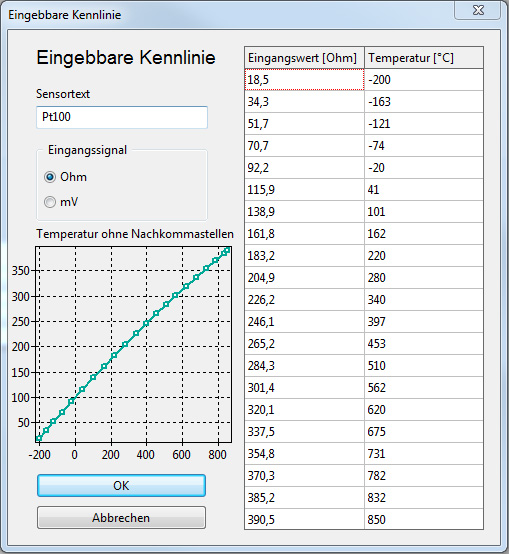Select the 92,2 Ohm table cell

tap(304, 167)
